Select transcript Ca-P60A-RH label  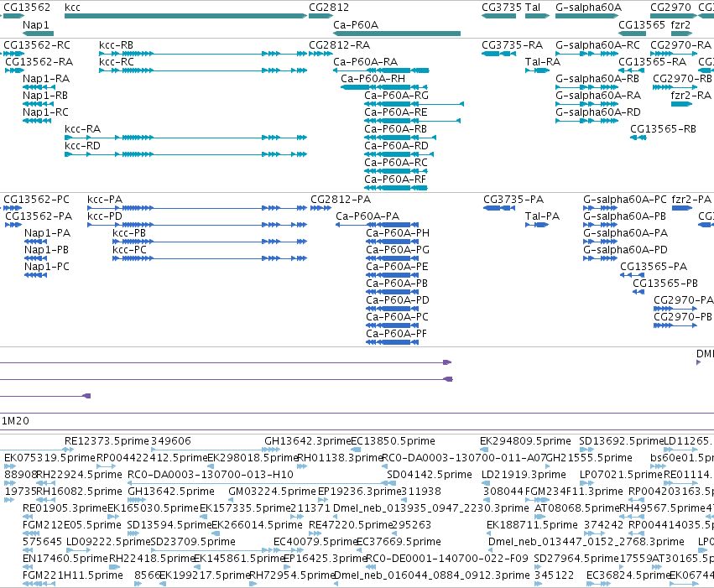click(x=373, y=79)
